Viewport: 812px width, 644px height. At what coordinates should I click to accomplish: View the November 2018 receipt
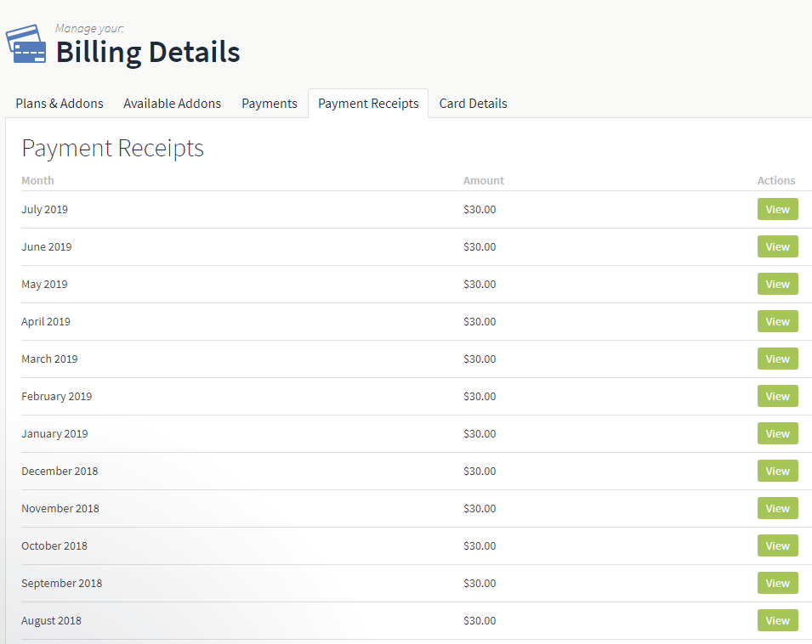(x=777, y=508)
